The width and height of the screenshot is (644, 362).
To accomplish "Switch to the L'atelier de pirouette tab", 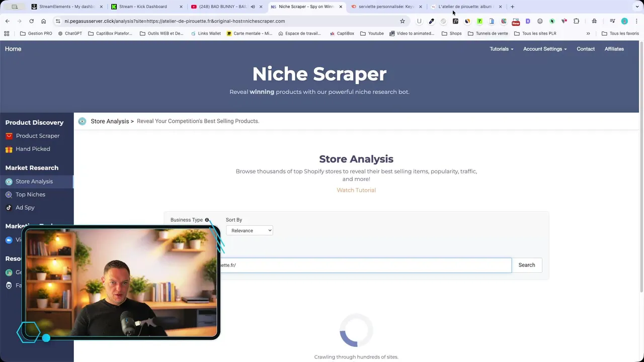I will [x=466, y=7].
